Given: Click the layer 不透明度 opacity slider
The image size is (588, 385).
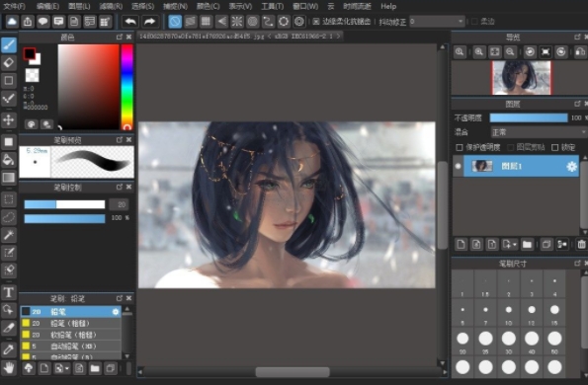Looking at the screenshot, I should click(529, 118).
